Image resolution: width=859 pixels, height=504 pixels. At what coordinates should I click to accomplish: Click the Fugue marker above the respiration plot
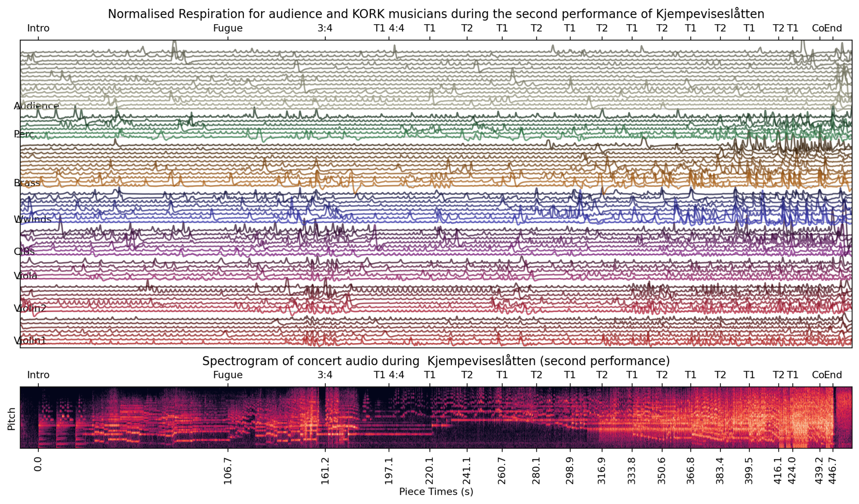228,28
